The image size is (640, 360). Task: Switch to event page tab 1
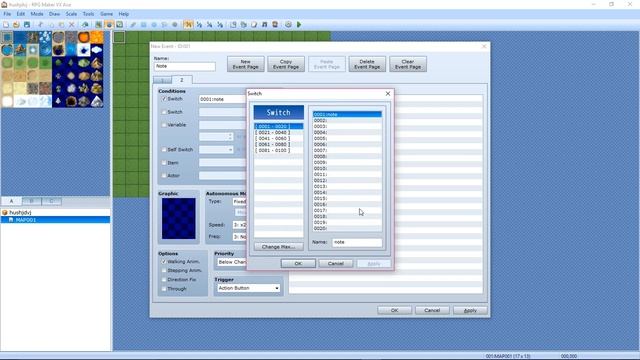162,80
